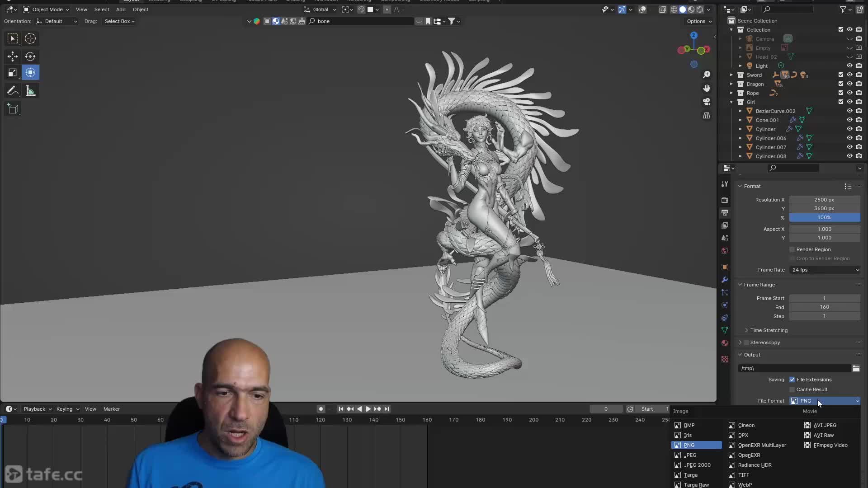Choose JPEG file format
This screenshot has width=868, height=488.
point(696,455)
